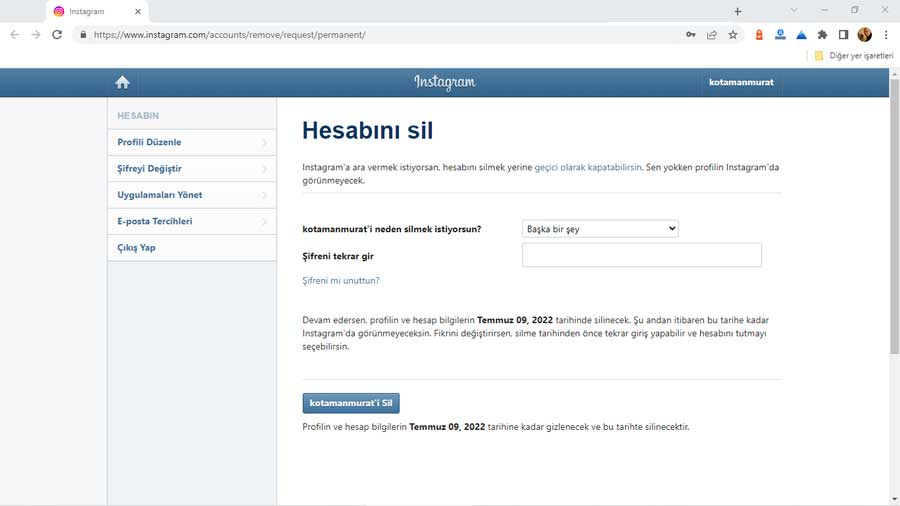Open the Extensions puzzle icon
The height and width of the screenshot is (506, 900).
823,34
